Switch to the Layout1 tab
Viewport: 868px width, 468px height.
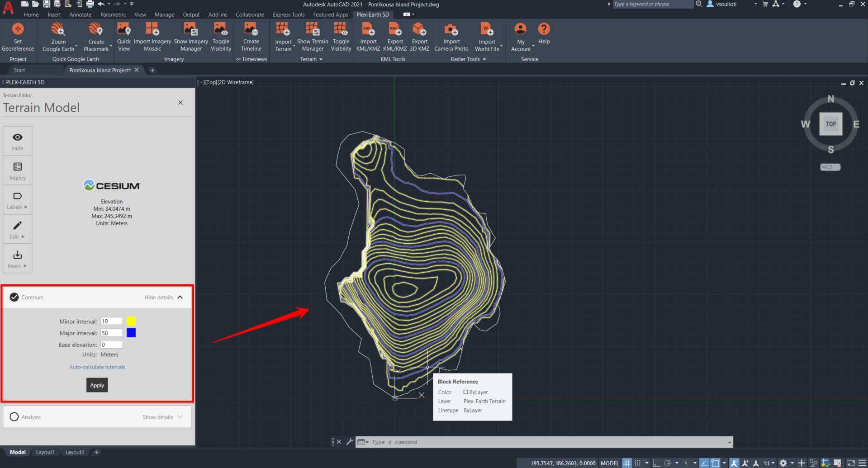pos(45,452)
